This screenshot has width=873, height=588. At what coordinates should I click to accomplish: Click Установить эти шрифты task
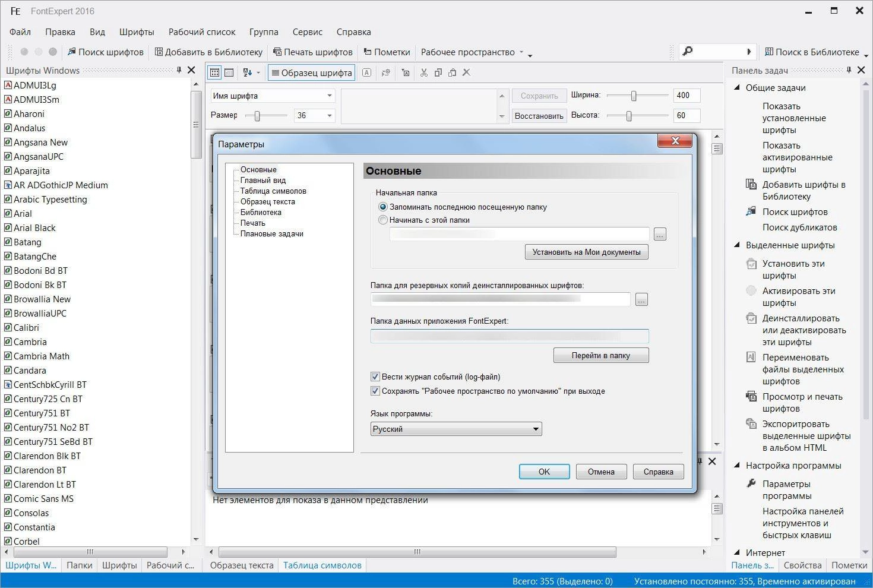793,269
